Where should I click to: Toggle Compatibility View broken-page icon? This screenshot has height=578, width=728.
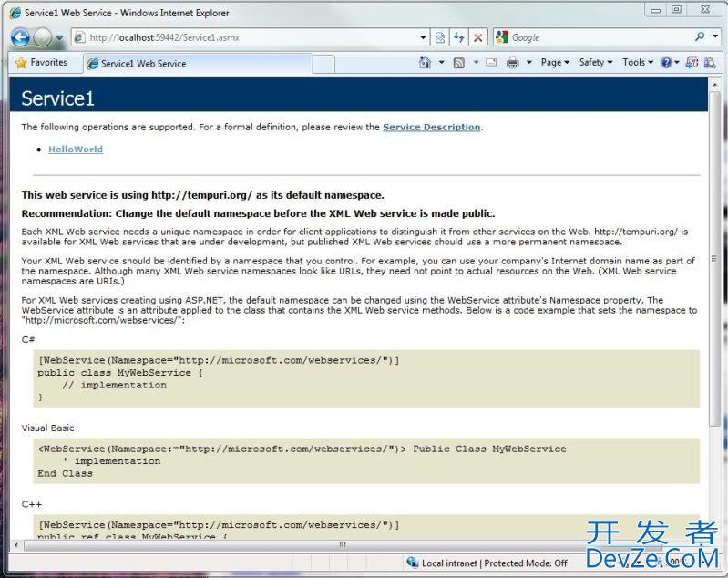pyautogui.click(x=440, y=37)
